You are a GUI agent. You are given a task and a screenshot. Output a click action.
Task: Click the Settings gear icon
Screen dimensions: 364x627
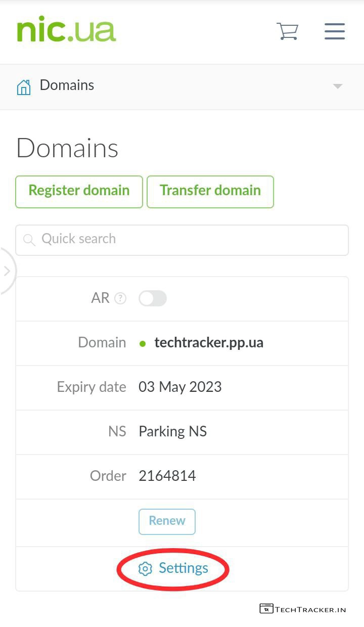(145, 569)
